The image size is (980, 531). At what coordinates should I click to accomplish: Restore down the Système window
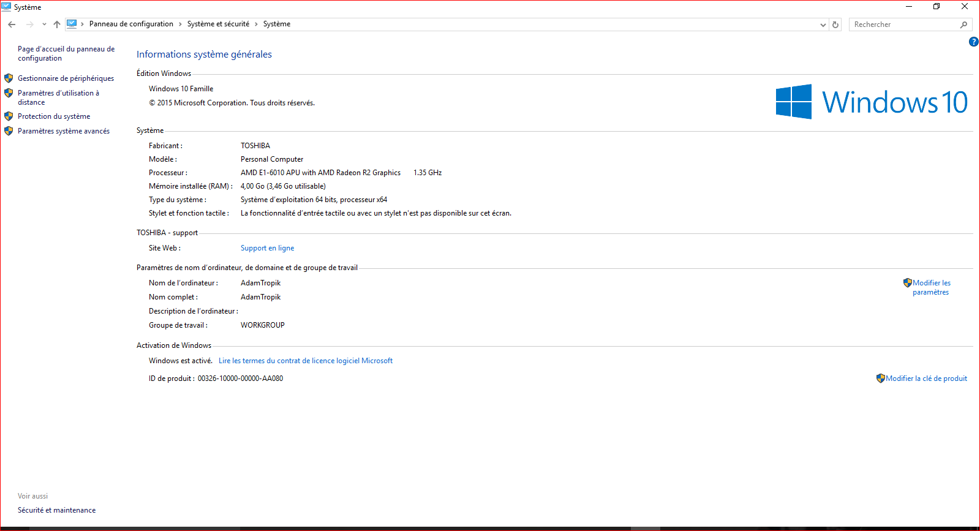[x=937, y=7]
